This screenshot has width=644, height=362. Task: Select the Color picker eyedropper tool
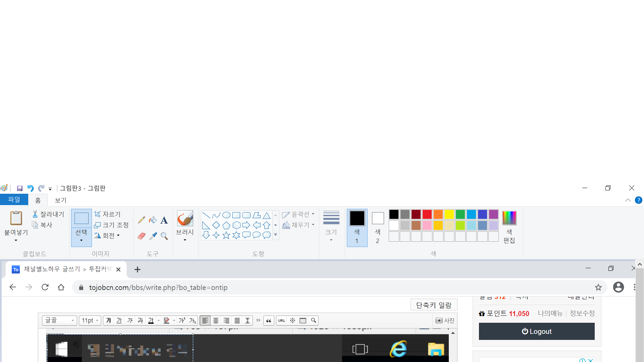[153, 236]
